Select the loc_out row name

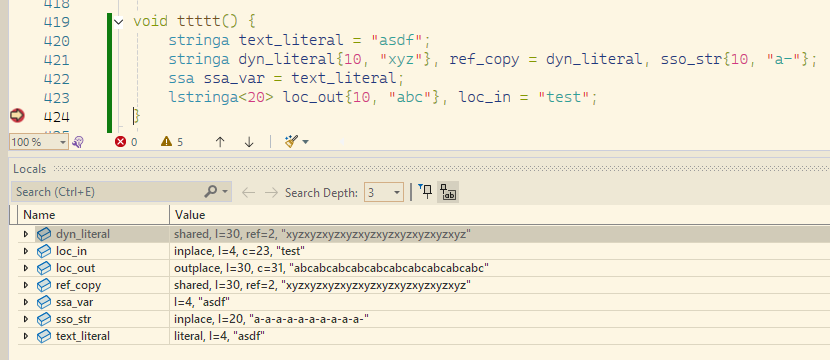[x=75, y=268]
